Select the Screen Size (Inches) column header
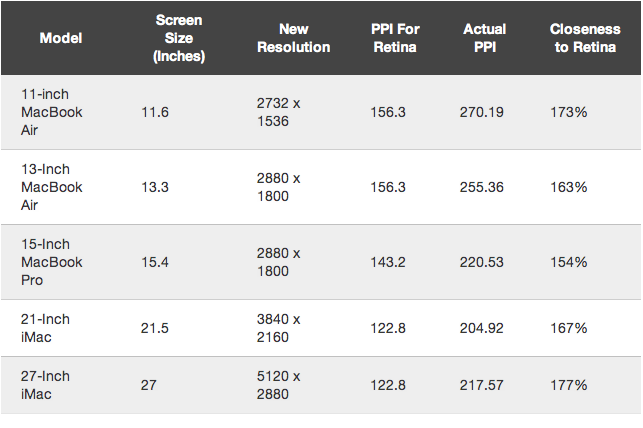 pos(179,38)
